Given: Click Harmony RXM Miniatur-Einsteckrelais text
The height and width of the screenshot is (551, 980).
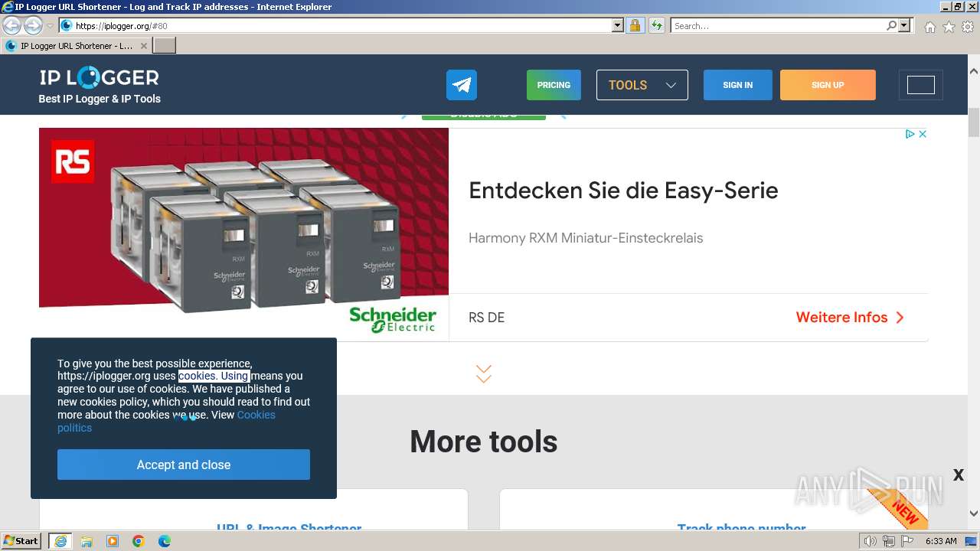Looking at the screenshot, I should (586, 238).
